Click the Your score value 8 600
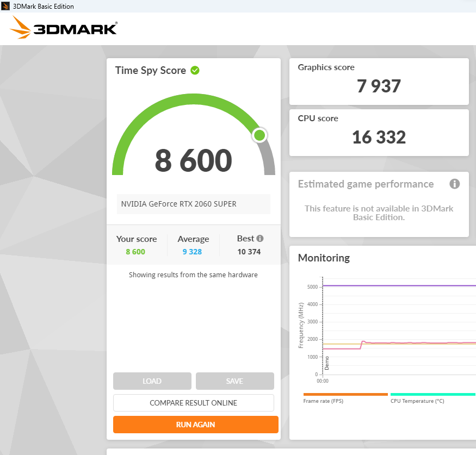The width and height of the screenshot is (476, 455). pos(135,252)
